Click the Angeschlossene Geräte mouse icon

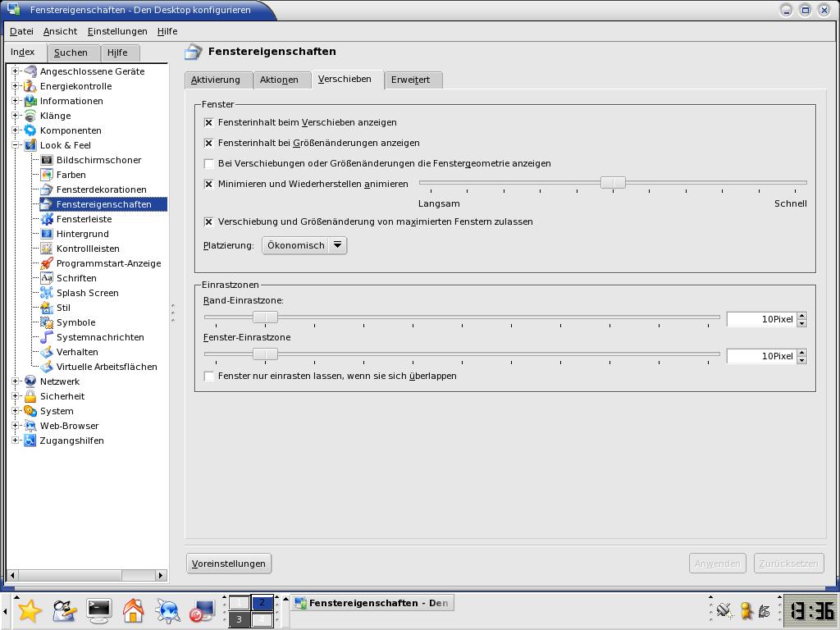tap(30, 71)
